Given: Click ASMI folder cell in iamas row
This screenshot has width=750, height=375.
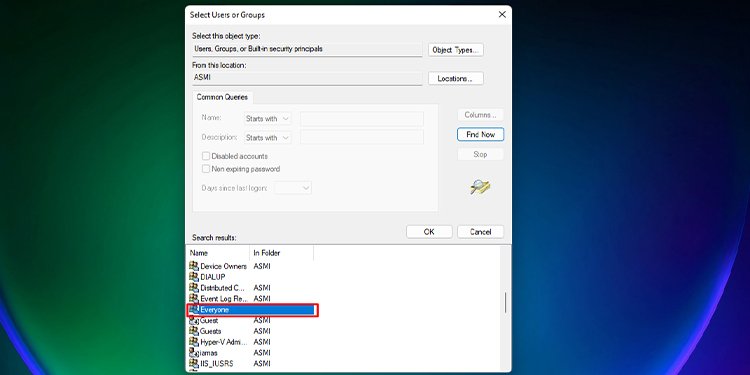Looking at the screenshot, I should point(262,353).
